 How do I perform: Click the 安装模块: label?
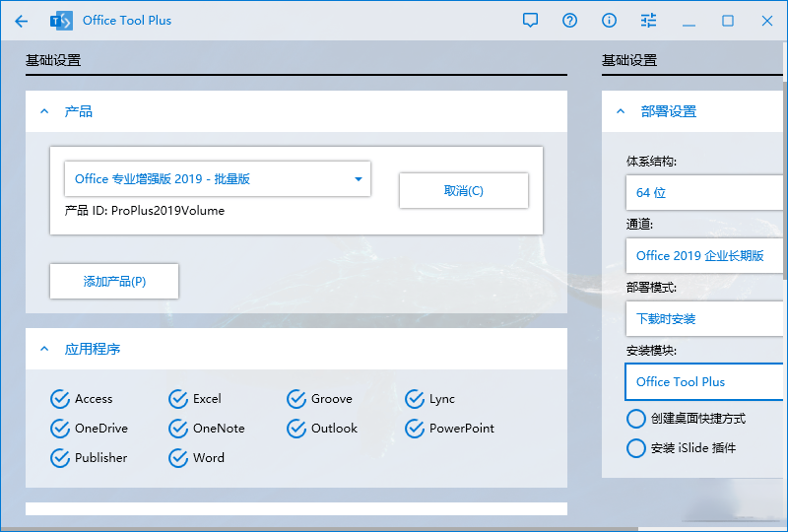click(x=651, y=351)
